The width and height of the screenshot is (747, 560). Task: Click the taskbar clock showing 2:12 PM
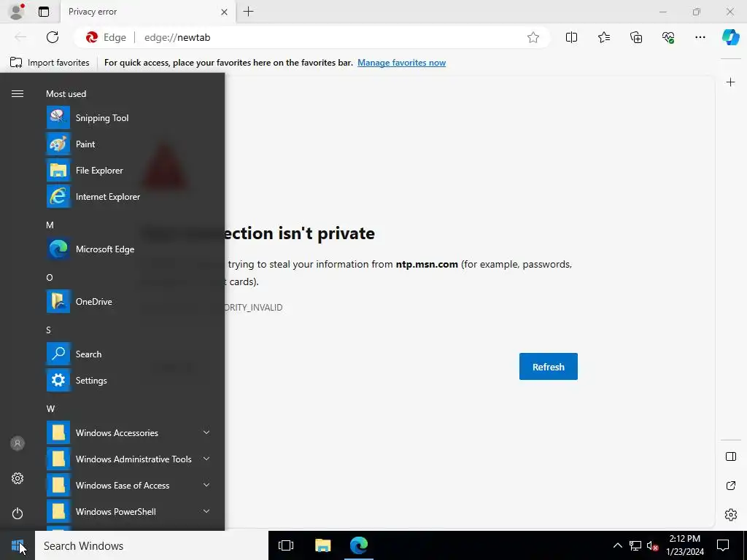point(684,545)
